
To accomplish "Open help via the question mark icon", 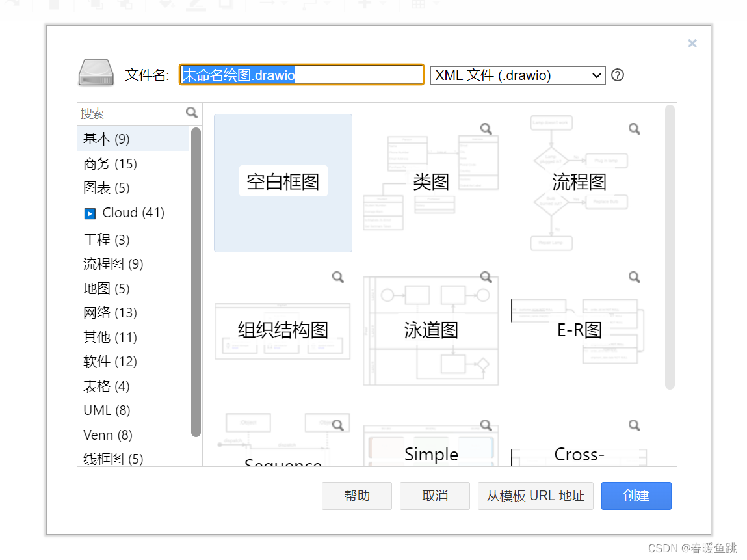I will [x=617, y=75].
